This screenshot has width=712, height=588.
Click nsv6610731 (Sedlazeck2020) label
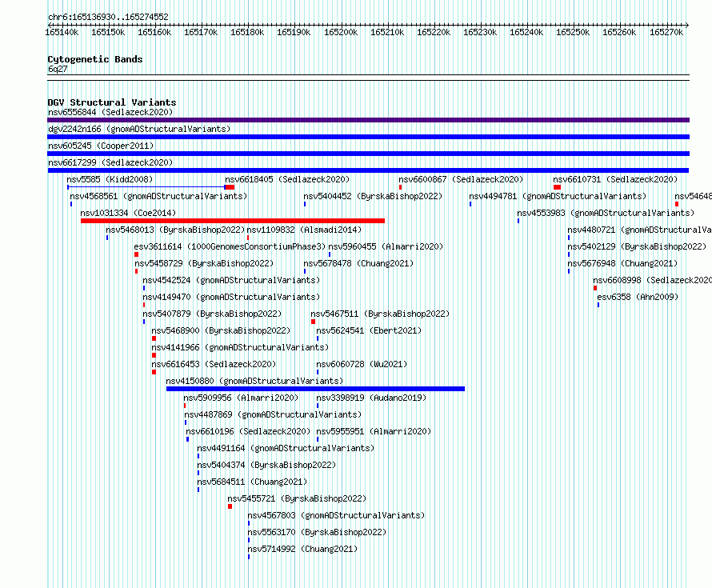(x=615, y=179)
